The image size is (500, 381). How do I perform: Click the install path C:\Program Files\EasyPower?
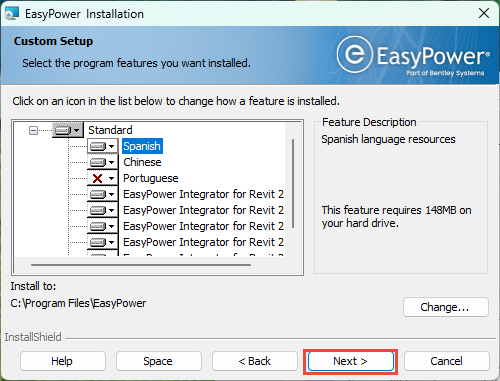point(78,303)
